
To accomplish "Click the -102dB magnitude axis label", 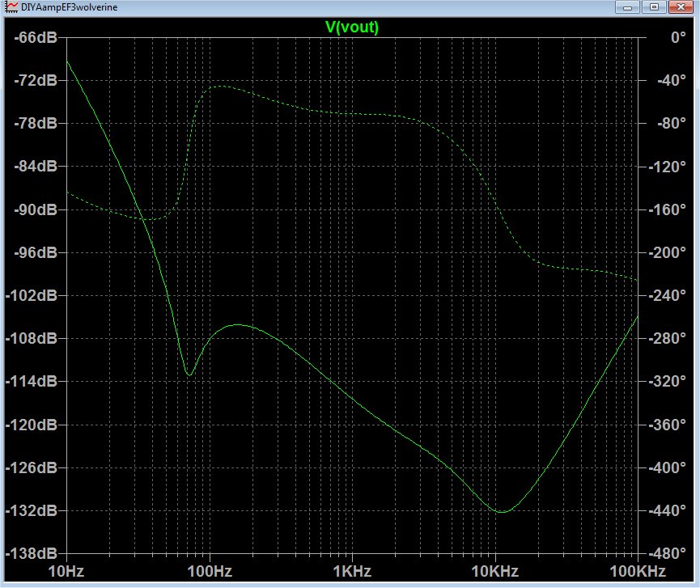I will click(x=32, y=295).
